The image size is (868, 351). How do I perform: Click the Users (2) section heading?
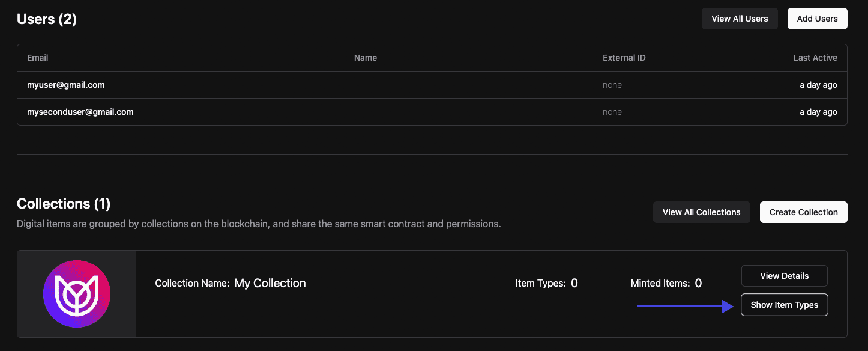tap(47, 19)
